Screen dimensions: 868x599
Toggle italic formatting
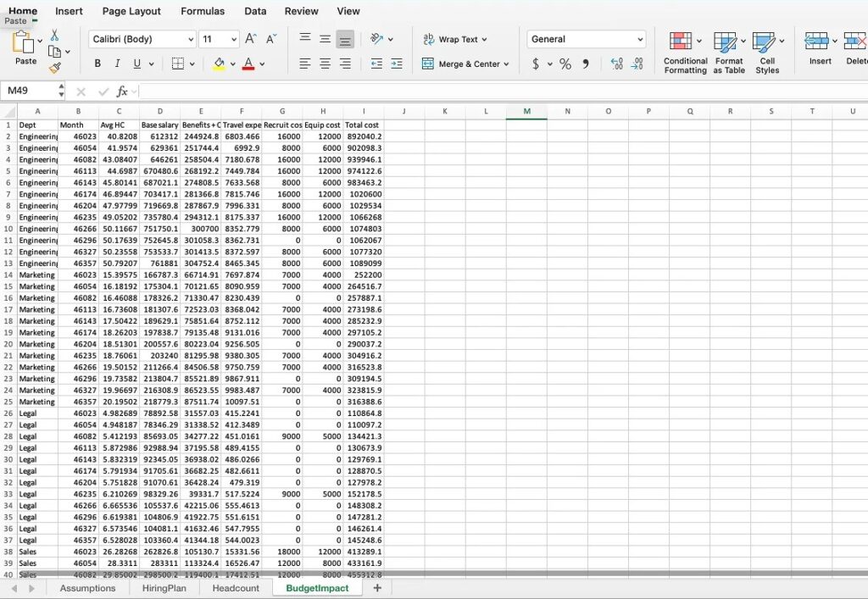pos(117,64)
